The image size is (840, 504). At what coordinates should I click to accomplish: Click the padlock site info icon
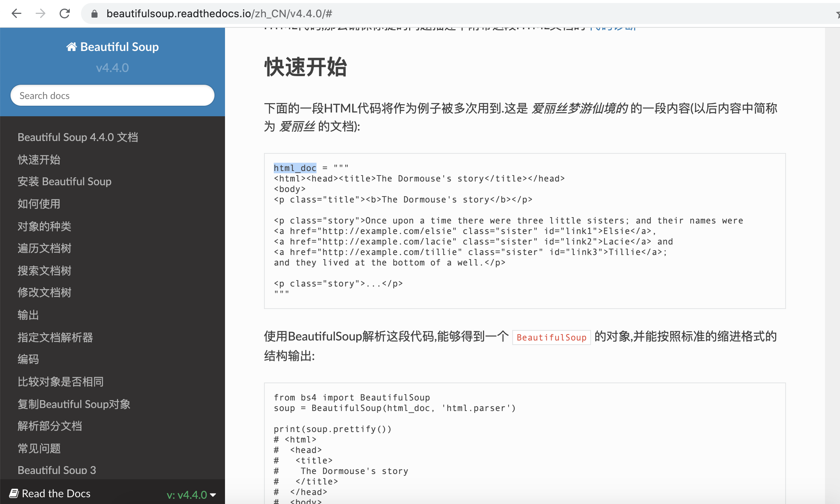(94, 14)
